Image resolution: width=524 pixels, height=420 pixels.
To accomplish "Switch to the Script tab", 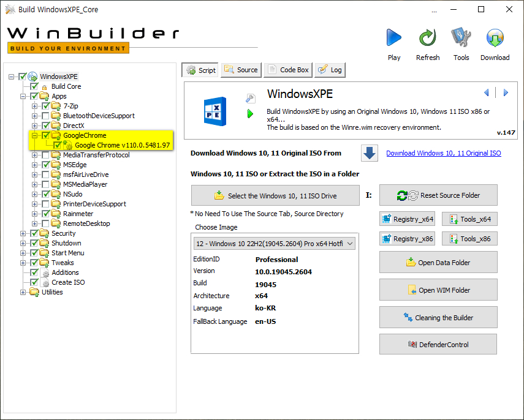I will 200,70.
